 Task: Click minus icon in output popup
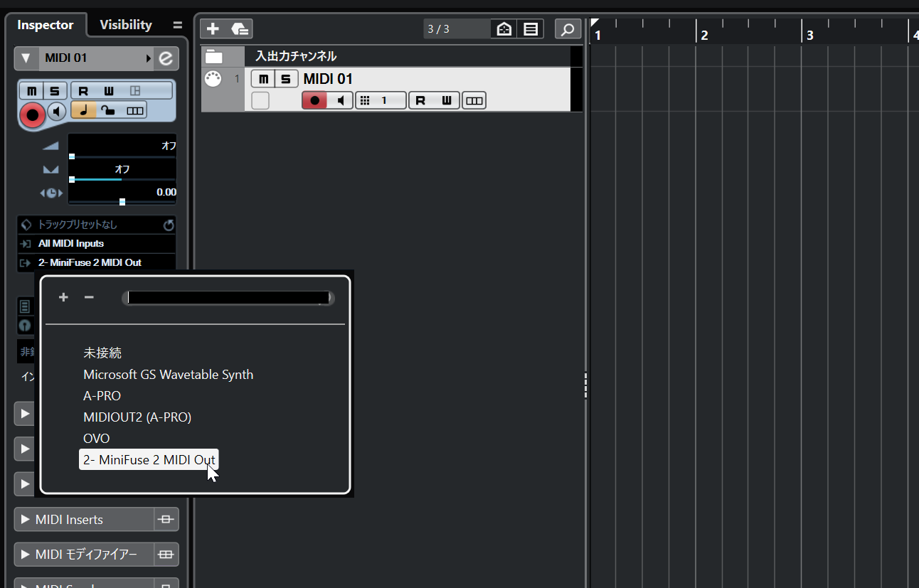[x=89, y=297]
